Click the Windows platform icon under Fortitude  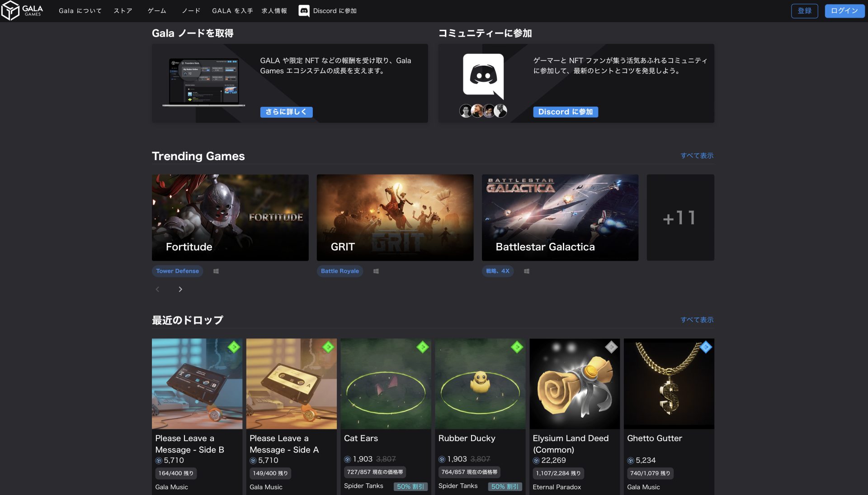[x=216, y=271]
